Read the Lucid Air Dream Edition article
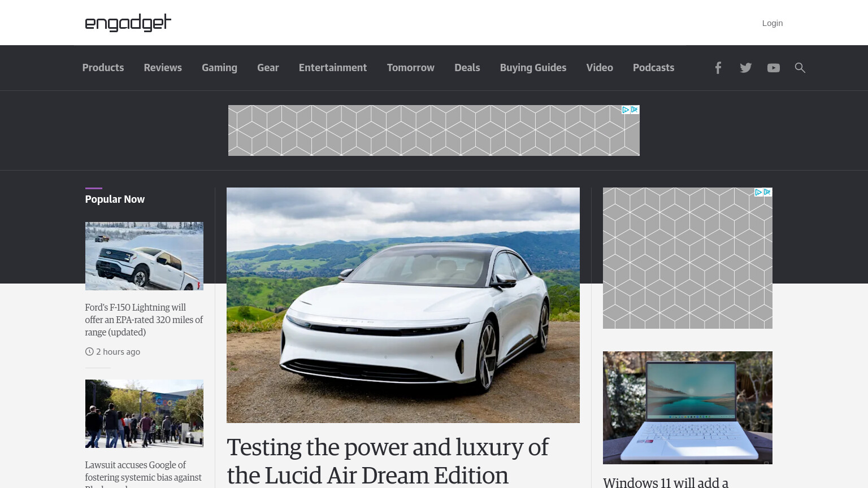868x488 pixels. (388, 461)
